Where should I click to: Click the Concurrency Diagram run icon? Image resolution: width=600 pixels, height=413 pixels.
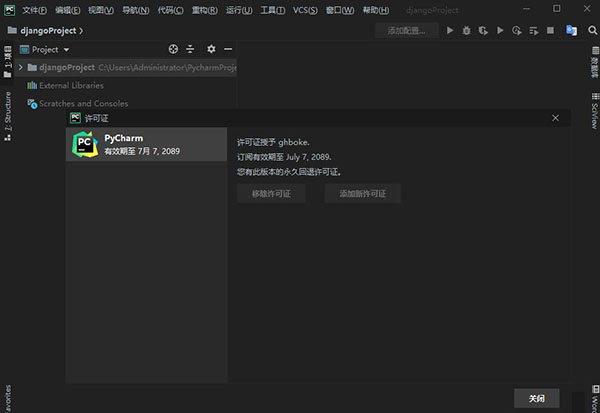[x=517, y=30]
